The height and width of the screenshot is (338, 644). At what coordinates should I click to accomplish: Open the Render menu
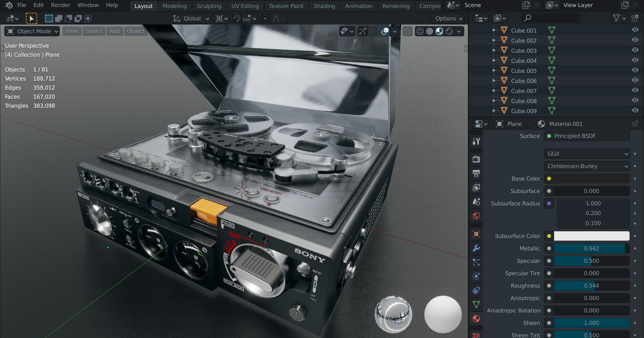click(61, 5)
